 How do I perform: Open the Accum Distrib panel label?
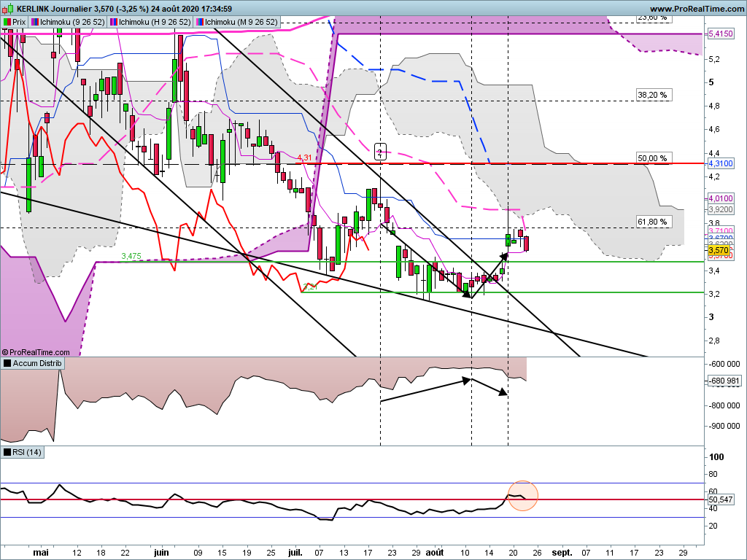33,363
